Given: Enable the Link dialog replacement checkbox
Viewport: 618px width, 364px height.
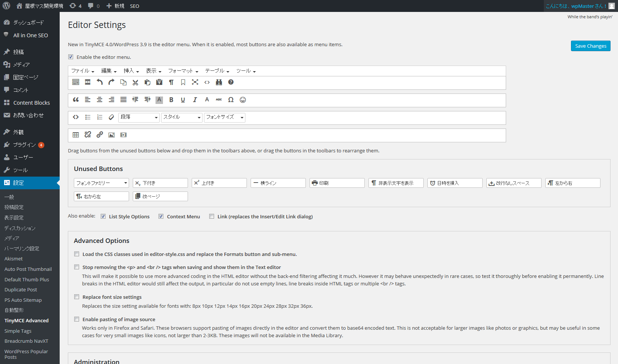Looking at the screenshot, I should (x=211, y=216).
